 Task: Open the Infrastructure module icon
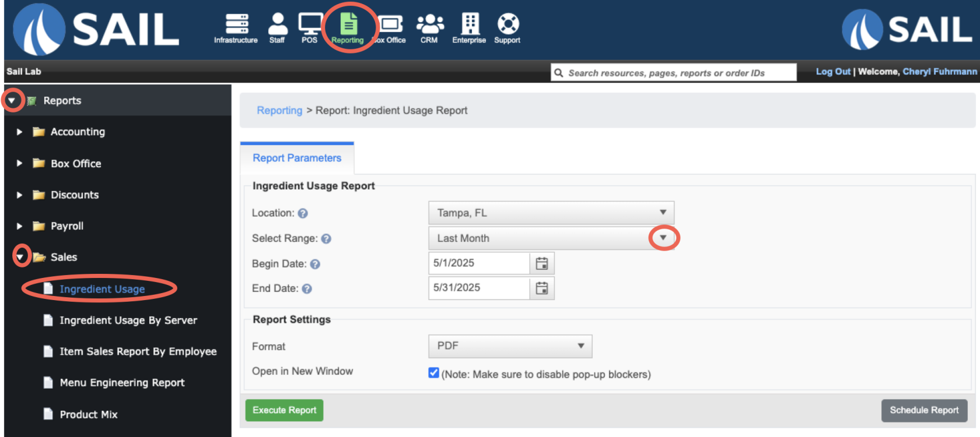tap(236, 24)
